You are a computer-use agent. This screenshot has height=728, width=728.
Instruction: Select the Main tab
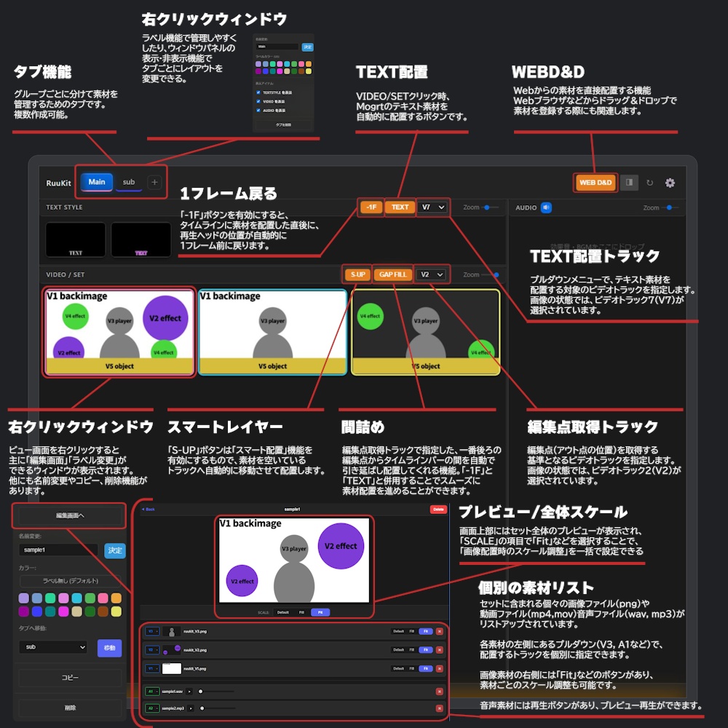click(x=95, y=182)
